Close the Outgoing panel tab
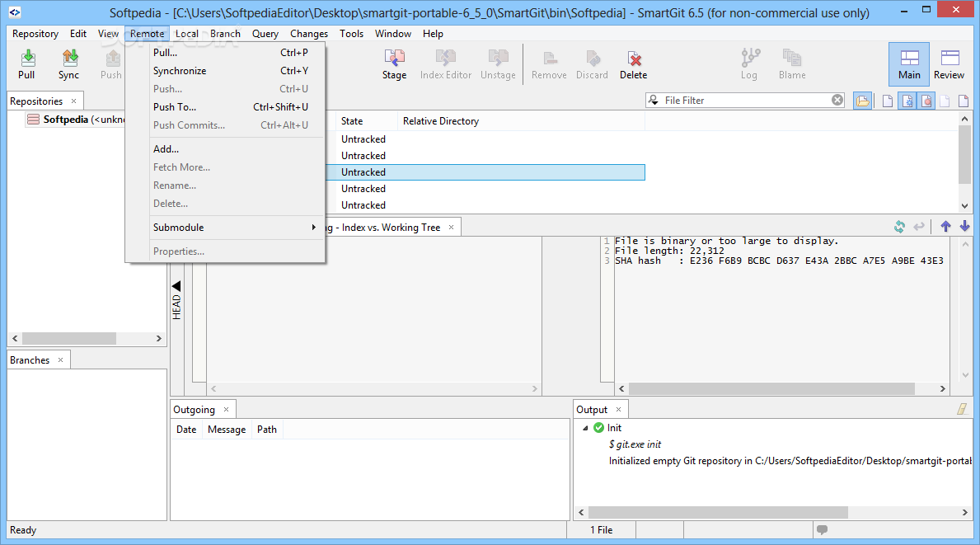 pos(227,410)
